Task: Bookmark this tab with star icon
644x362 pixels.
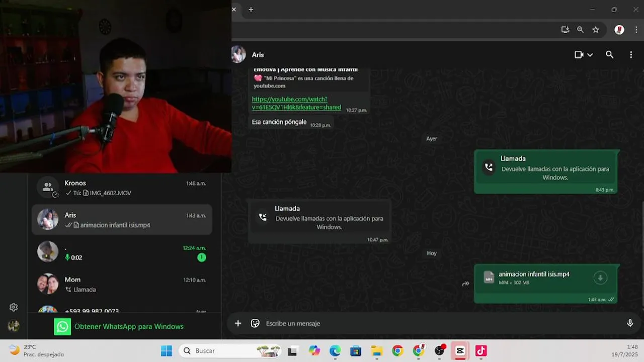Action: 596,30
